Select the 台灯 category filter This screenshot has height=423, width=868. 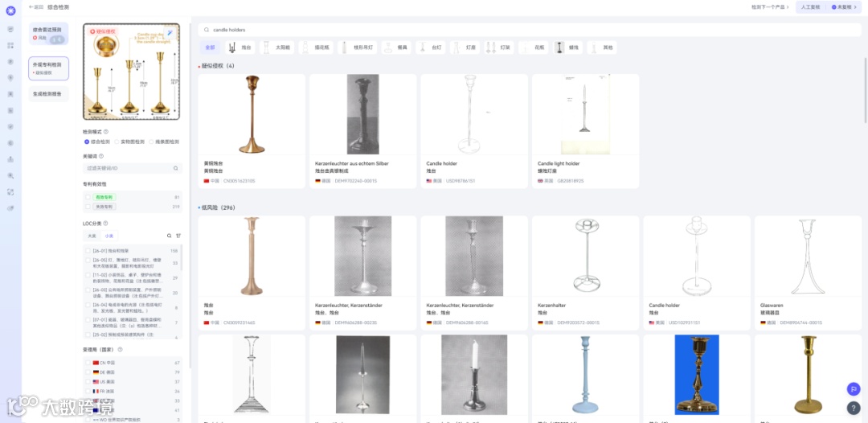[x=429, y=47]
